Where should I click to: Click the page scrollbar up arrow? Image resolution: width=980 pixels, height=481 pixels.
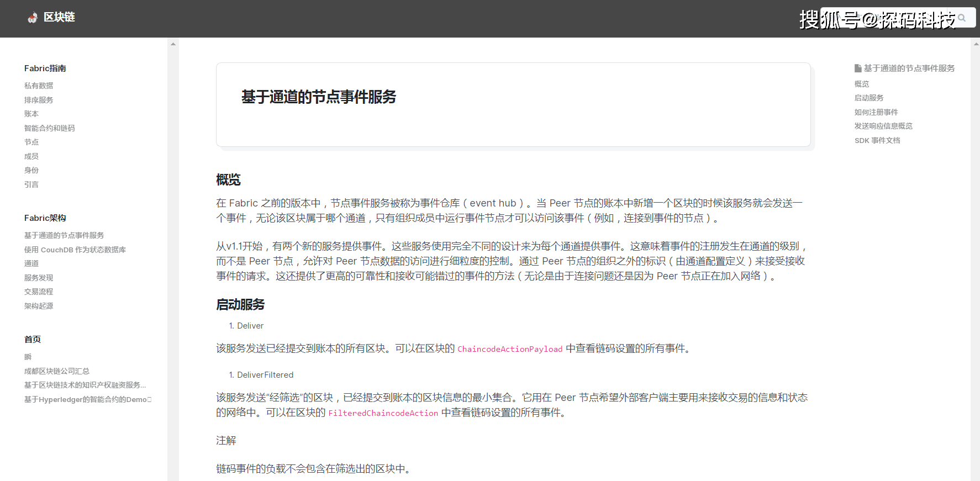(x=976, y=44)
